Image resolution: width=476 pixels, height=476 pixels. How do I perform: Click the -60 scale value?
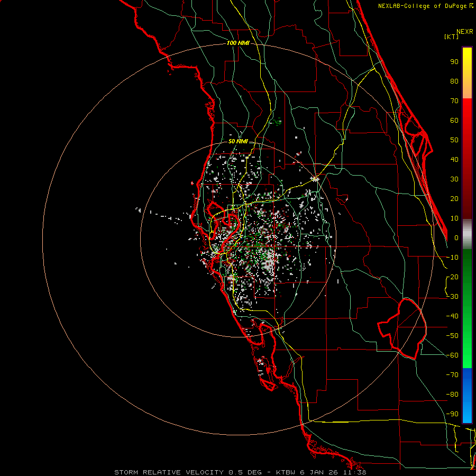[x=452, y=355]
